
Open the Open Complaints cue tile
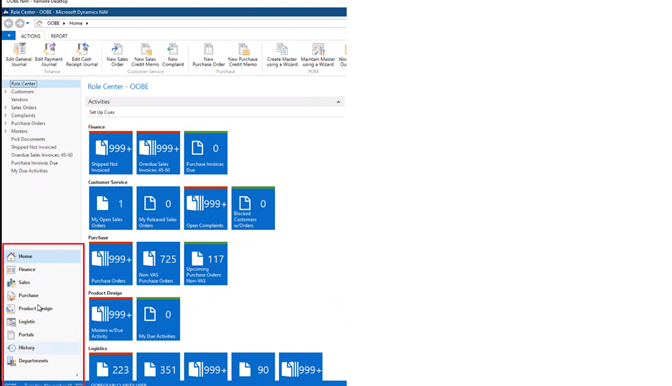tap(206, 208)
